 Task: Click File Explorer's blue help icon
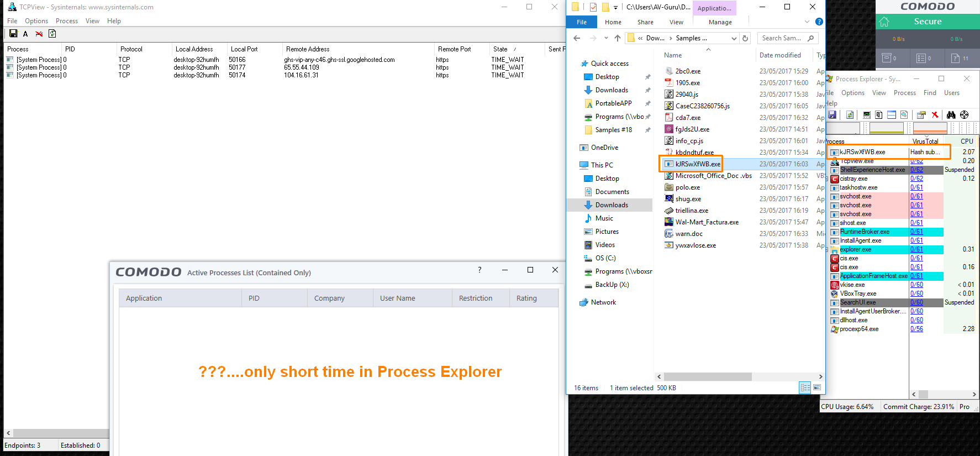(x=819, y=22)
